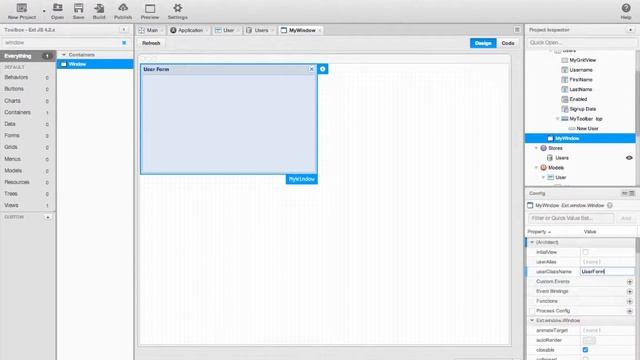This screenshot has height=360, width=640.
Task: Collapse the (Architect) property group
Action: pos(532,242)
